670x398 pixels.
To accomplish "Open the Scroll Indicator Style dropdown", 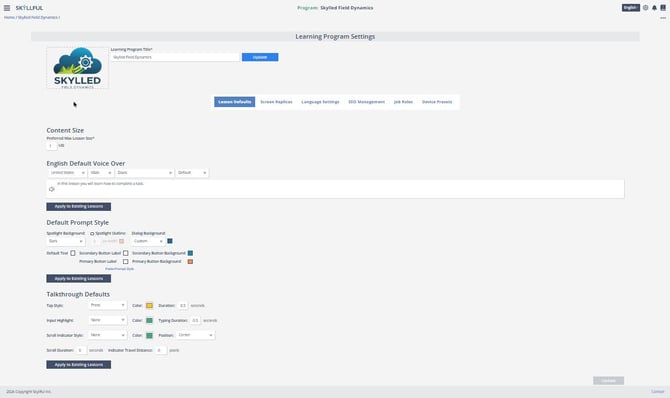I will [108, 335].
